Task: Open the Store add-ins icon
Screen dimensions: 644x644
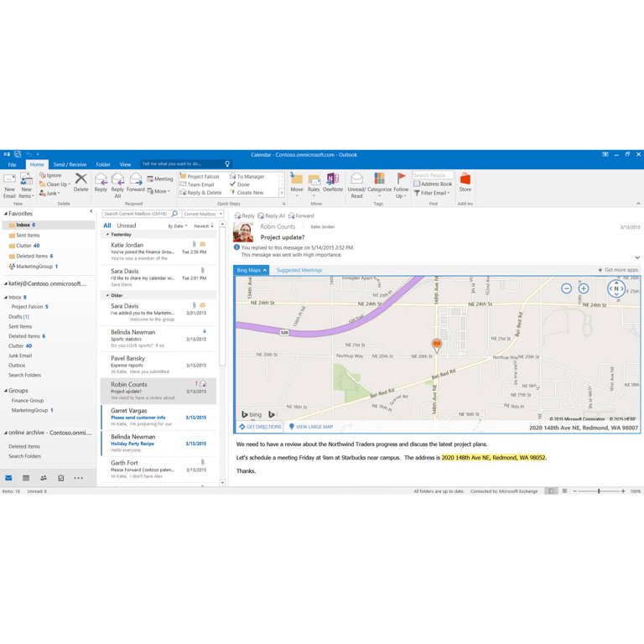Action: 465,182
